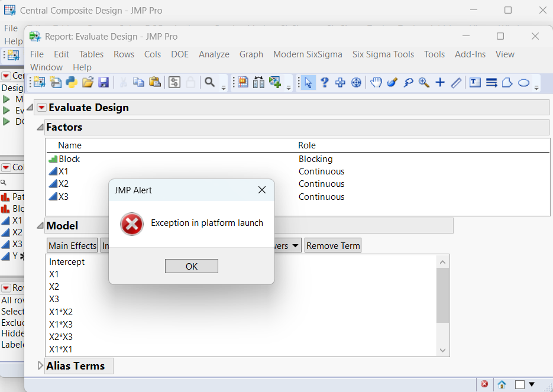Open Powers dropdown arrow button
The width and height of the screenshot is (553, 392).
point(295,245)
